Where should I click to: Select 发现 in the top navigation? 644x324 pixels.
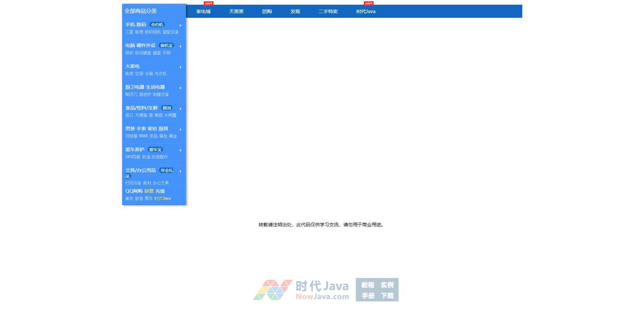295,11
